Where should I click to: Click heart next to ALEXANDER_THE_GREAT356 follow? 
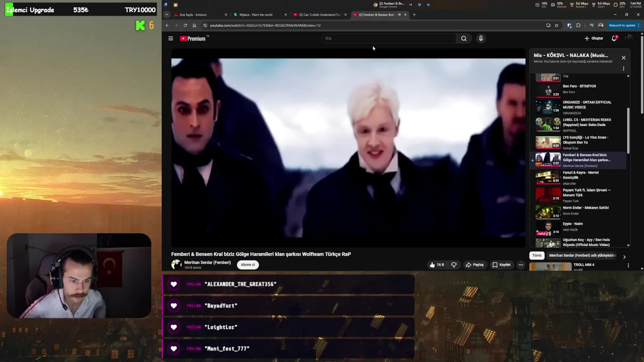(x=174, y=284)
